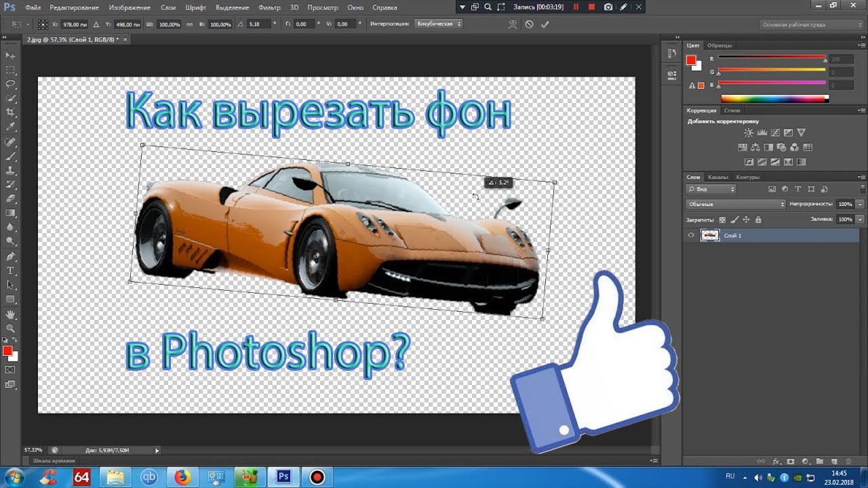The width and height of the screenshot is (868, 488).
Task: Switch to Каналы tab
Action: point(718,177)
